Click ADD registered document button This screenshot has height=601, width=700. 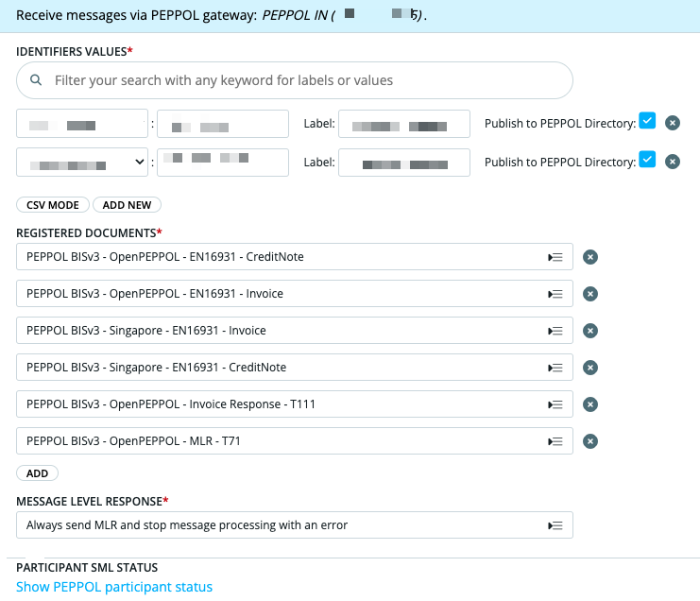[37, 473]
